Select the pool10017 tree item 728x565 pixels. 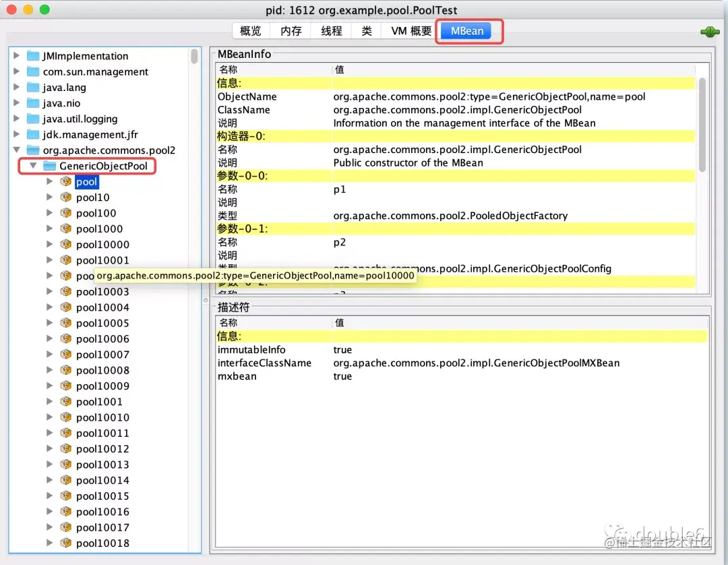(x=102, y=527)
